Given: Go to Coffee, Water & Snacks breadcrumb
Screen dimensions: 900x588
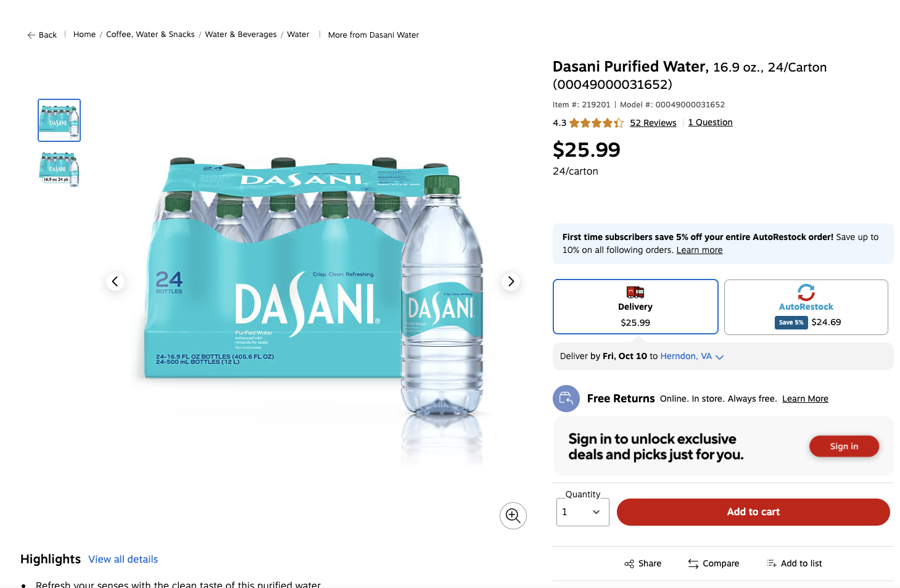Looking at the screenshot, I should pyautogui.click(x=150, y=35).
